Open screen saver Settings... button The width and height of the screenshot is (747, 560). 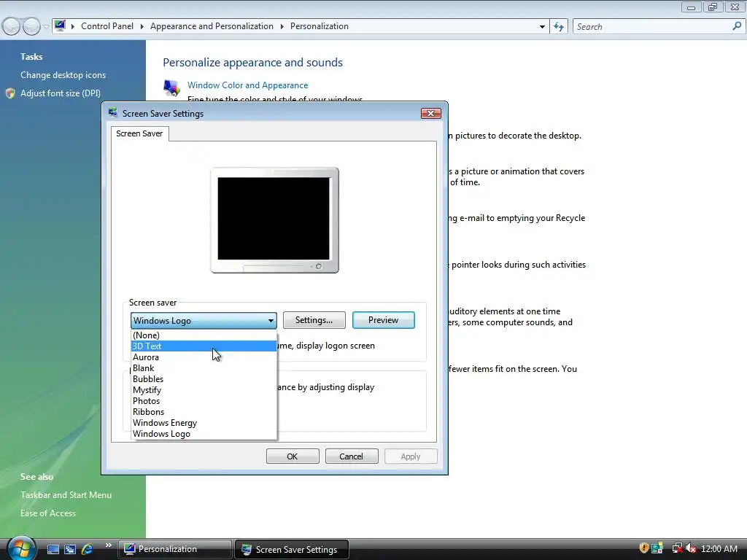[314, 320]
